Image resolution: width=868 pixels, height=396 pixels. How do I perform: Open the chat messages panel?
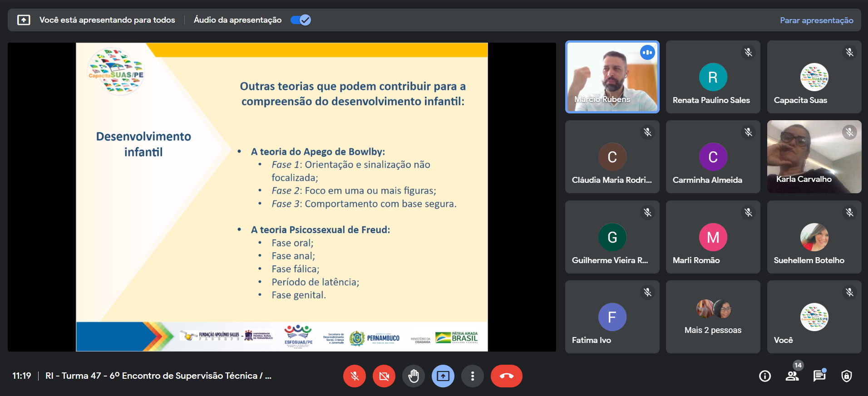click(819, 376)
